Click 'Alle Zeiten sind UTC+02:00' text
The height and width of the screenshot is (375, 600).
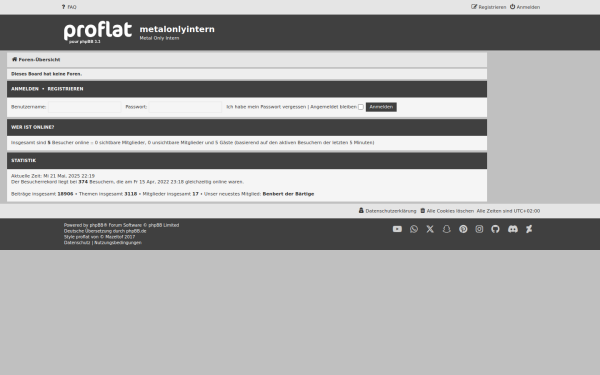tap(508, 211)
